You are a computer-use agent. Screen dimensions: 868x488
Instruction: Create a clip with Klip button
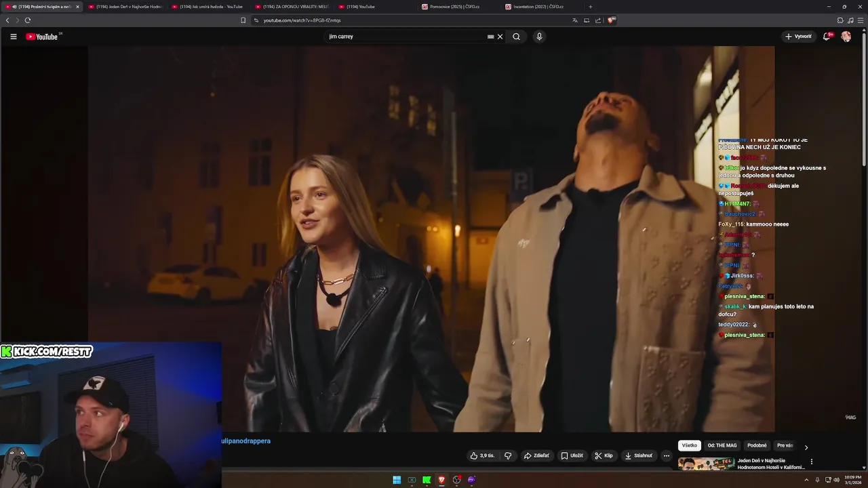[x=604, y=455]
